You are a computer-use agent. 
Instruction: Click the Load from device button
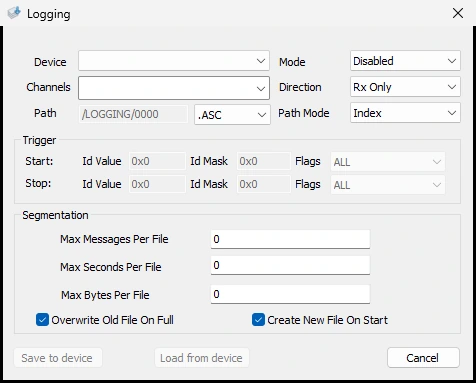pyautogui.click(x=202, y=358)
